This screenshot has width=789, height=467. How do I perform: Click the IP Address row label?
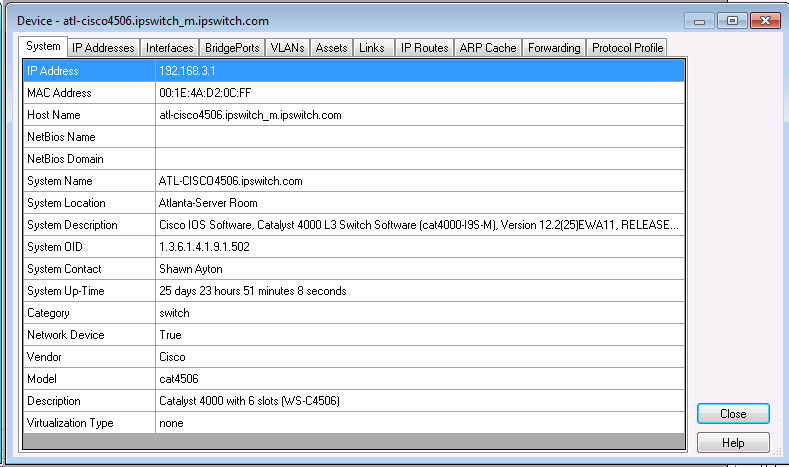click(x=89, y=71)
